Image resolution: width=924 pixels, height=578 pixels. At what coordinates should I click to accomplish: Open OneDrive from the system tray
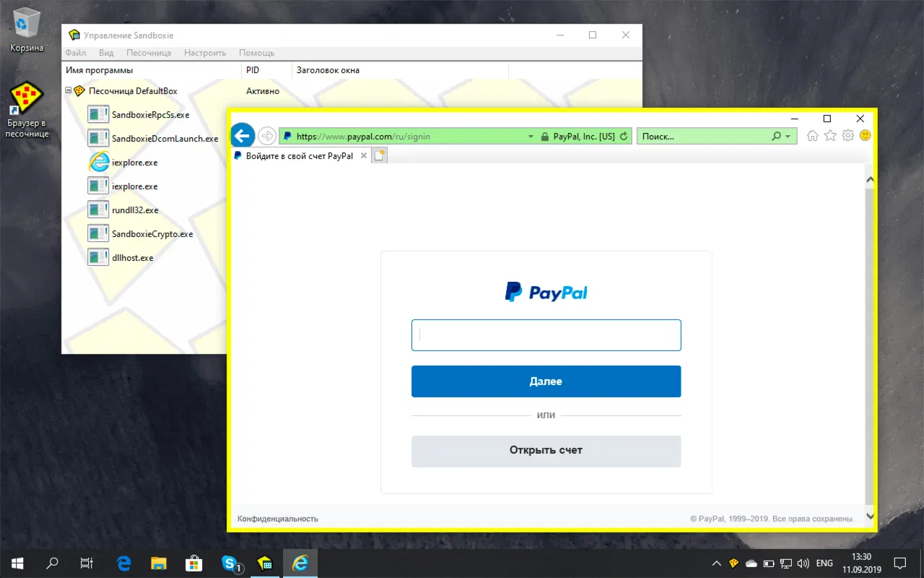tap(751, 564)
